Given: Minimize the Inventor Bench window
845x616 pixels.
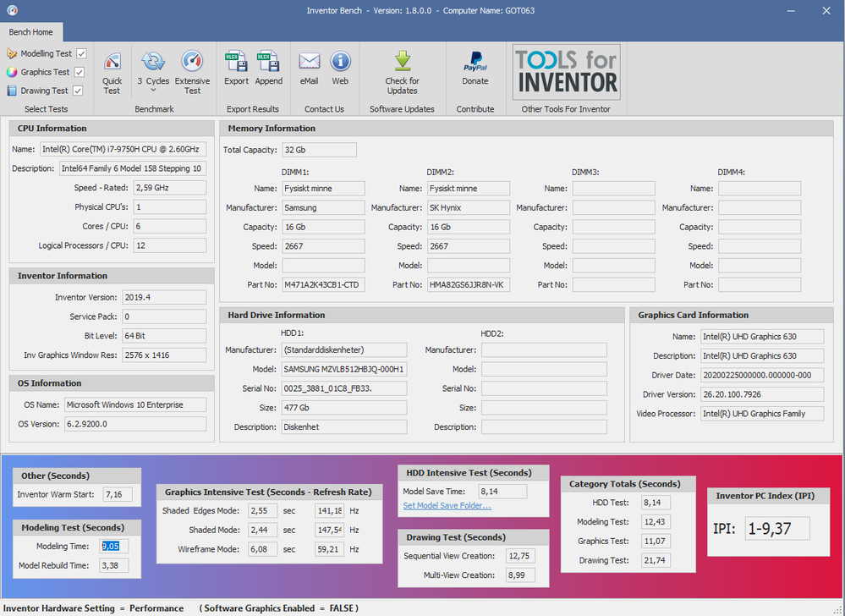Looking at the screenshot, I should (x=791, y=11).
